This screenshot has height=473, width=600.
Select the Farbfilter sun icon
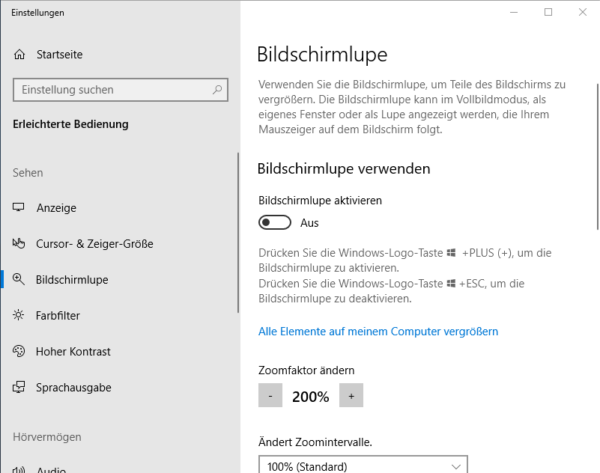point(18,315)
